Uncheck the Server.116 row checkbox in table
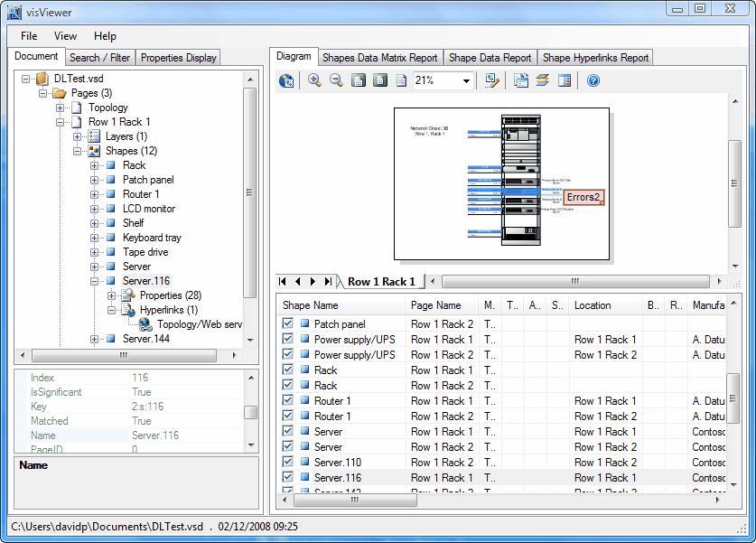Image resolution: width=756 pixels, height=543 pixels. (x=288, y=477)
